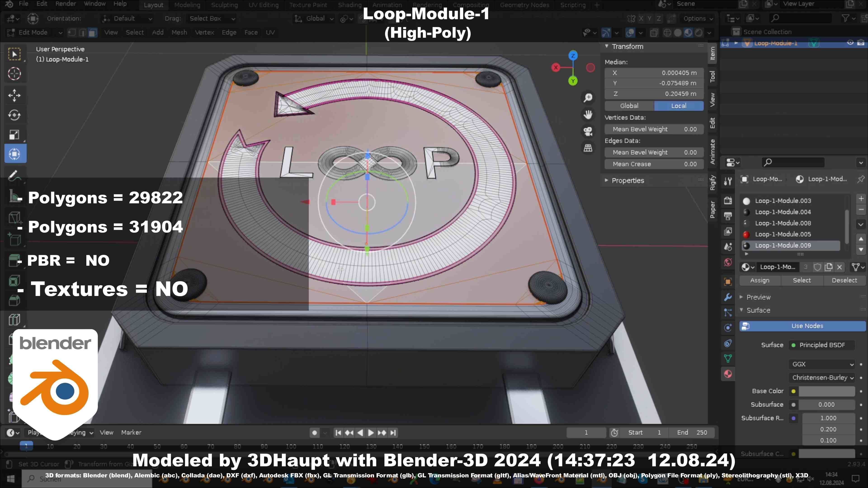868x488 pixels.
Task: Adjust the Subsurface value slider
Action: (827, 404)
